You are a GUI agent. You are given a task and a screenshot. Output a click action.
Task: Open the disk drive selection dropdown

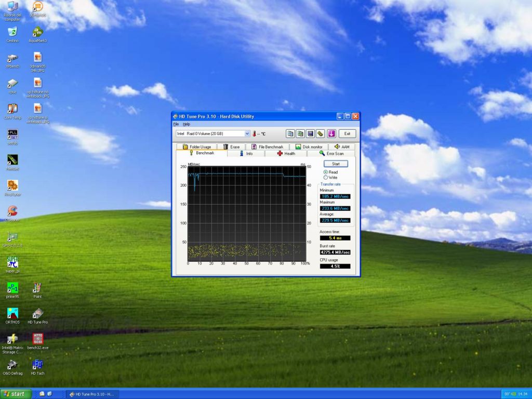[247, 134]
